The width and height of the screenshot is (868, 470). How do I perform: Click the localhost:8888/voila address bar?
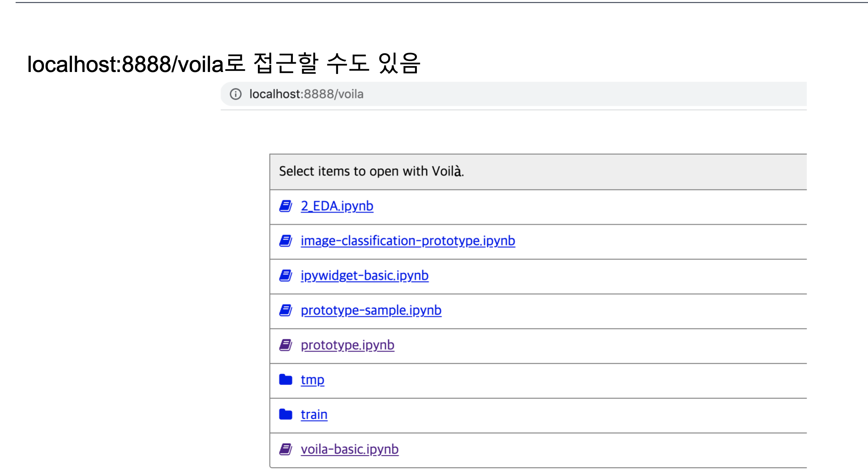(x=506, y=94)
